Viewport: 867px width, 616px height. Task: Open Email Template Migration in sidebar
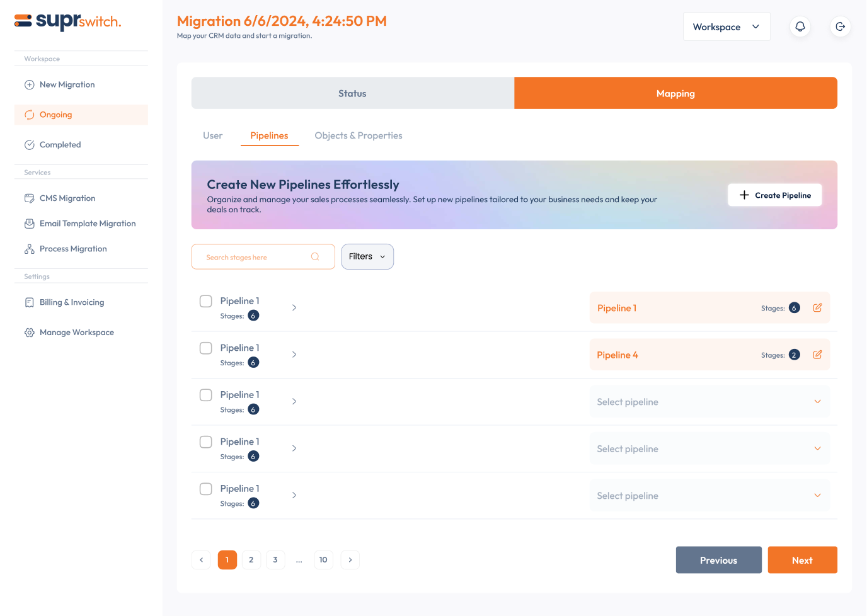click(88, 224)
